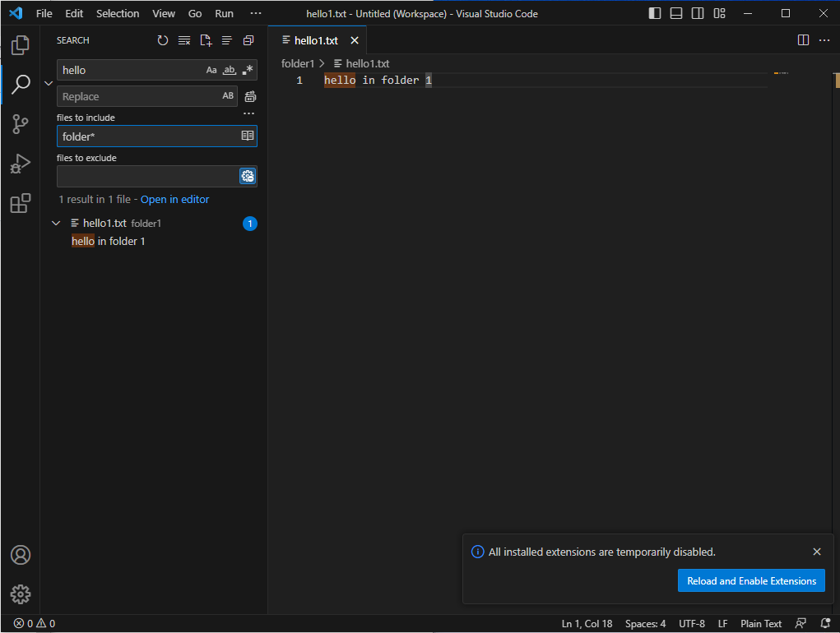Open the Manage gear in the activity bar
840x633 pixels.
(x=20, y=594)
